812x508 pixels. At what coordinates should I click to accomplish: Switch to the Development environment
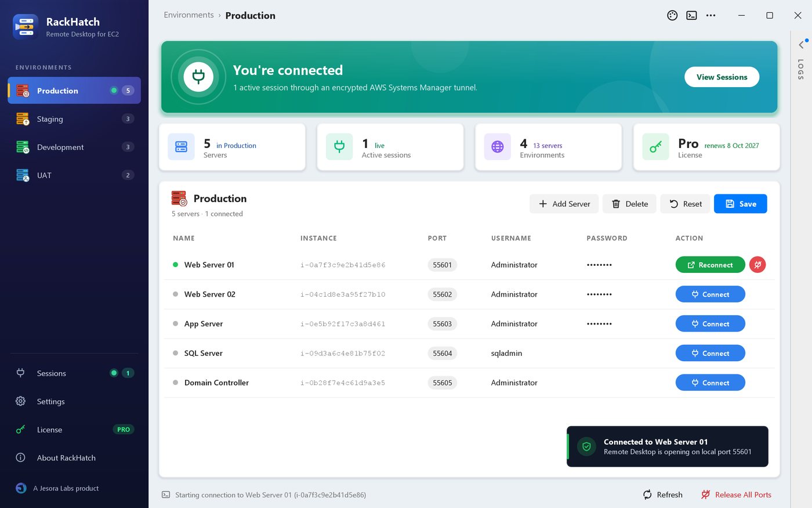[74, 147]
